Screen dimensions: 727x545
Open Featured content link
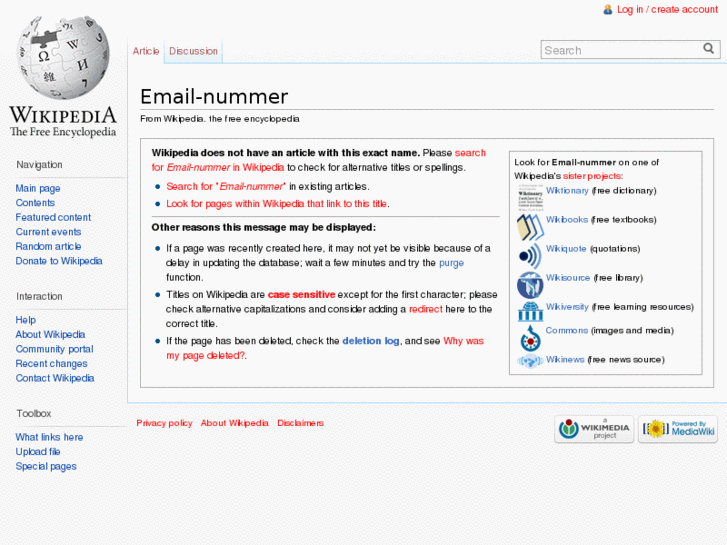click(x=53, y=217)
